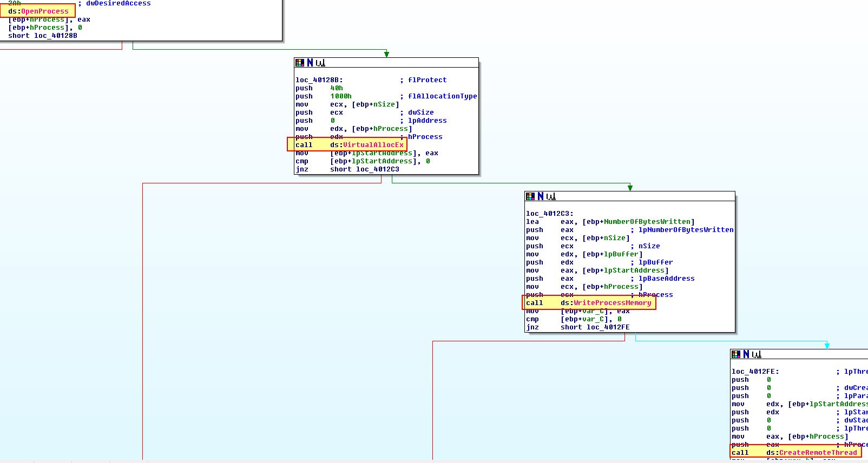Viewport: 868px width, 463px height.
Task: Click the group nodes icon in loc_4012C3 block
Action: [x=551, y=196]
